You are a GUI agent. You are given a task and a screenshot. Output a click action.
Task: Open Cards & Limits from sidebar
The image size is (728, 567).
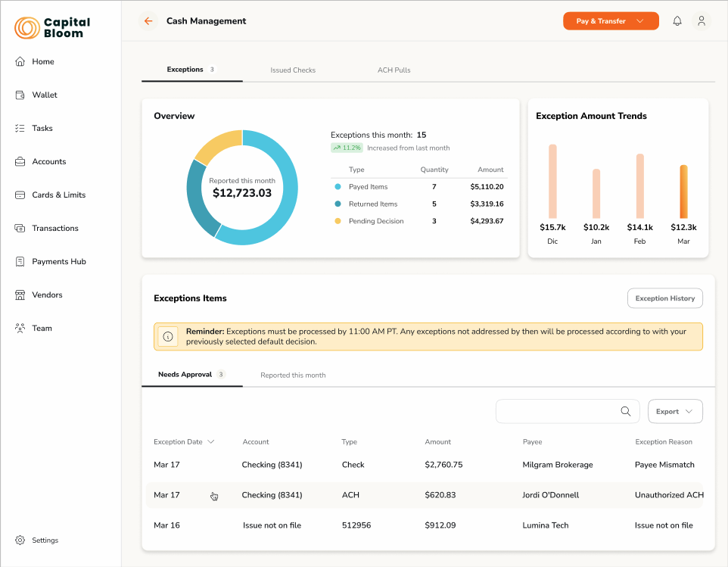(x=58, y=195)
